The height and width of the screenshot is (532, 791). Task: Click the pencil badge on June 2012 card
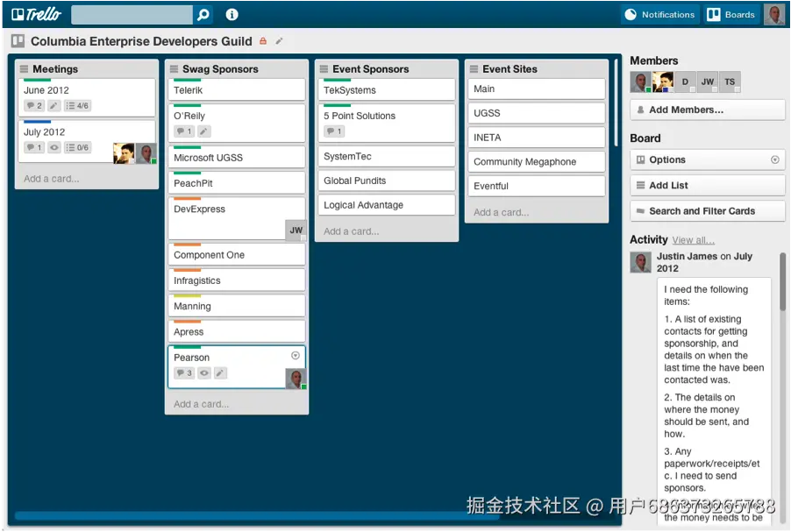click(x=53, y=105)
